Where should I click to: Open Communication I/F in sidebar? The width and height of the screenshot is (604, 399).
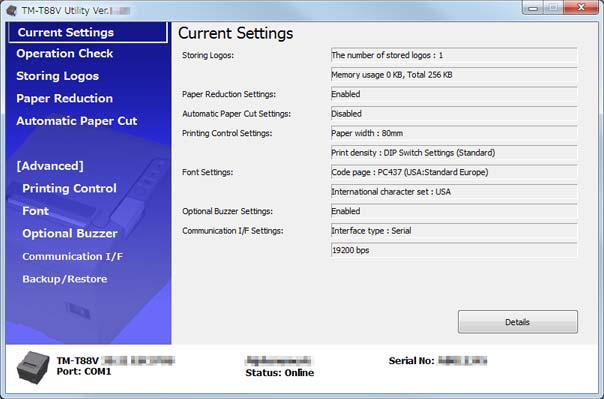[x=72, y=256]
